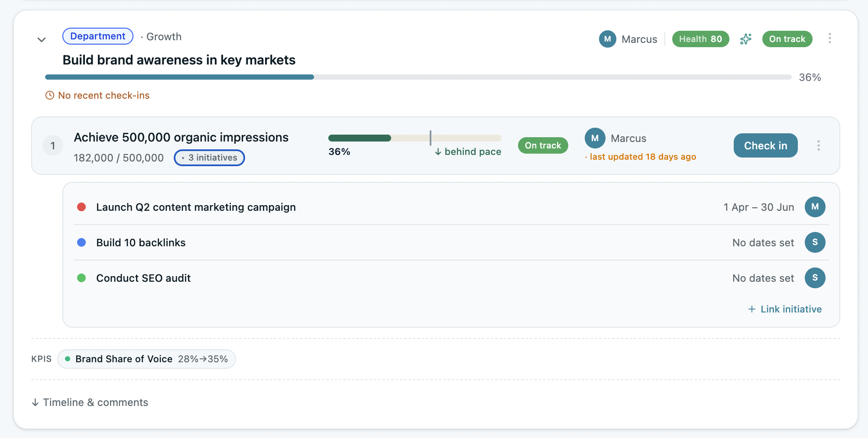The image size is (868, 438).
Task: Click the key result progress bar
Action: pos(415,138)
